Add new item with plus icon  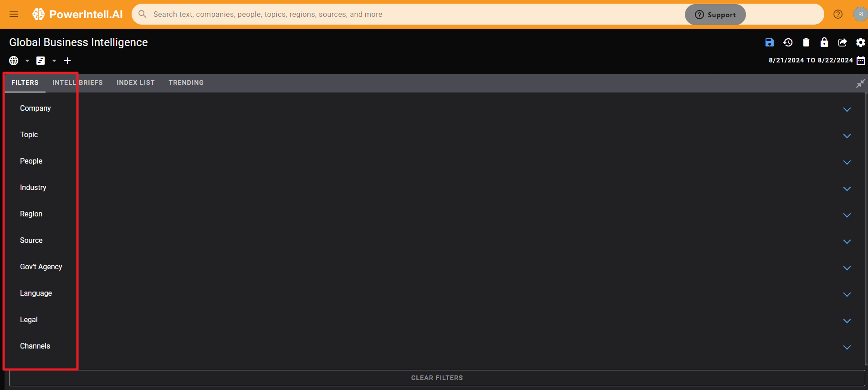(x=67, y=61)
